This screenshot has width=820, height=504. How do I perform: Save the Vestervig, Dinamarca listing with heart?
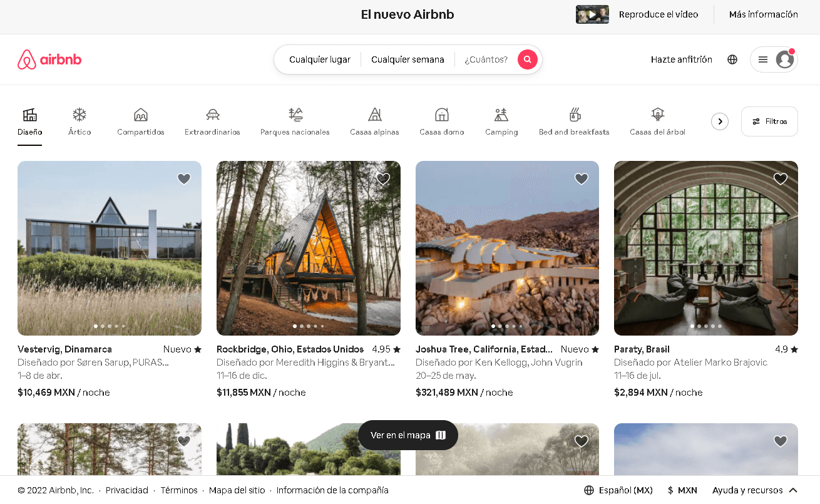point(184,179)
